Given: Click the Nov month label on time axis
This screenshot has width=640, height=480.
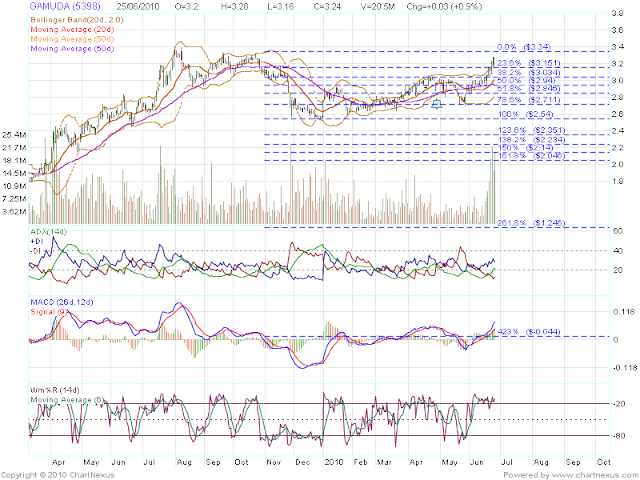Looking at the screenshot, I should (273, 462).
